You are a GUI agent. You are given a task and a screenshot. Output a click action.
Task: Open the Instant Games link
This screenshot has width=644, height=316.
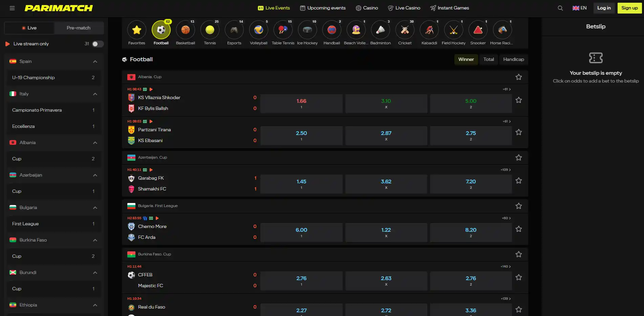(449, 8)
